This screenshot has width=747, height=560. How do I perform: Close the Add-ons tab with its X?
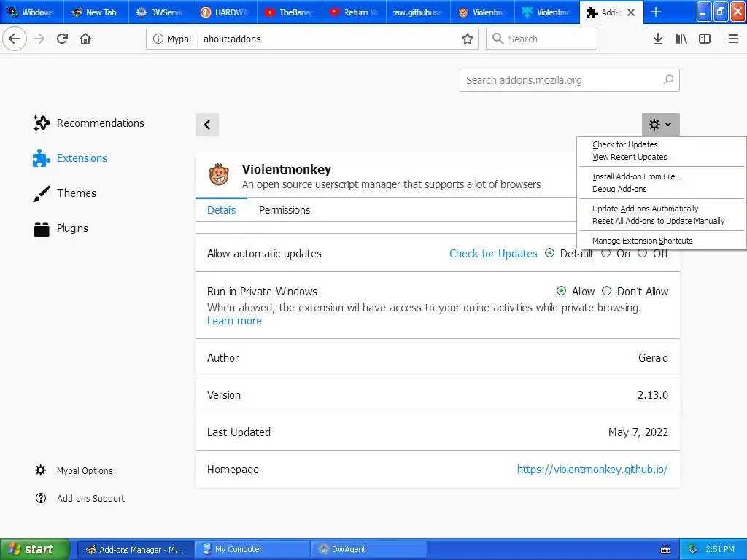click(x=631, y=12)
